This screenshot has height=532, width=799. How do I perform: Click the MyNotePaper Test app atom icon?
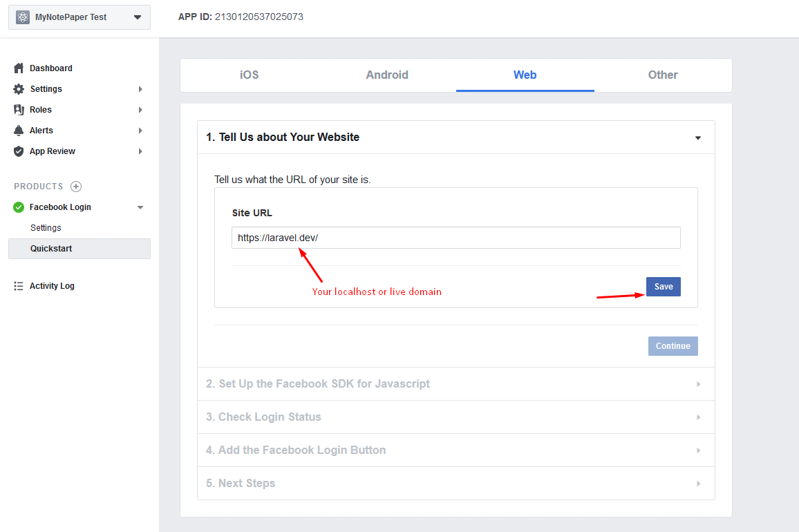pyautogui.click(x=22, y=17)
